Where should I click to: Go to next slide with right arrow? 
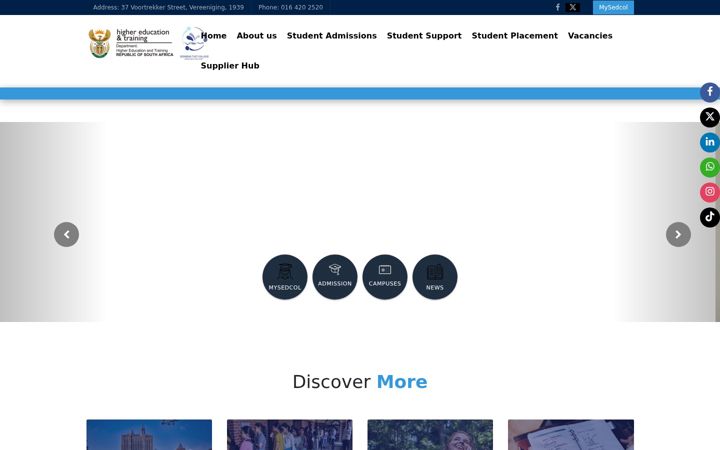click(x=678, y=235)
